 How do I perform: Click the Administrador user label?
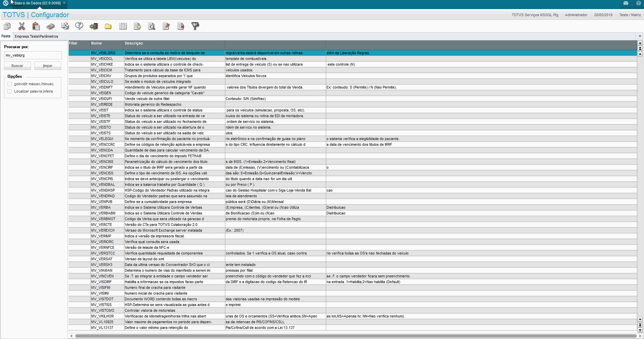tap(576, 15)
